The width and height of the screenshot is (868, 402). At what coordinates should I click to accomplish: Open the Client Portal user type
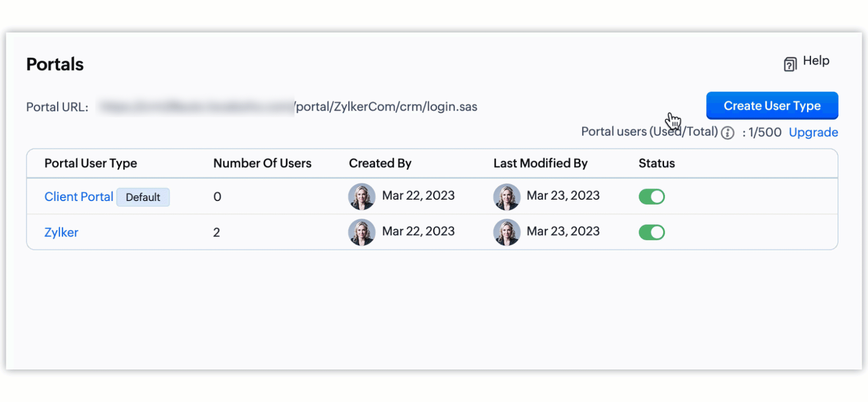pos(79,197)
